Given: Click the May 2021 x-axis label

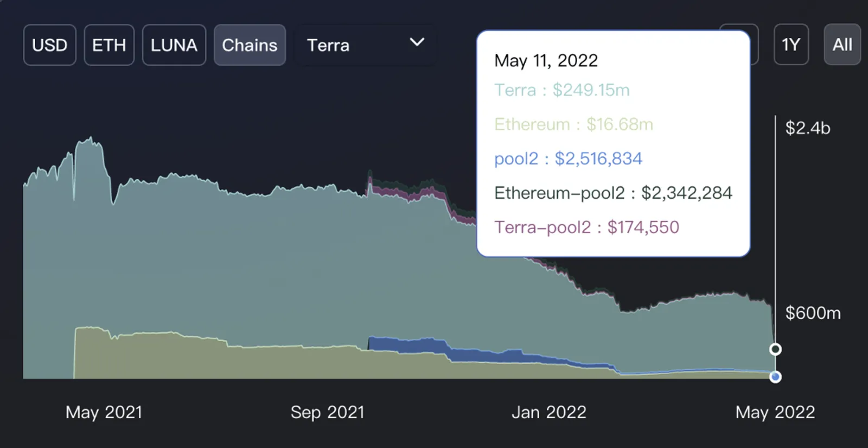Looking at the screenshot, I should (104, 412).
